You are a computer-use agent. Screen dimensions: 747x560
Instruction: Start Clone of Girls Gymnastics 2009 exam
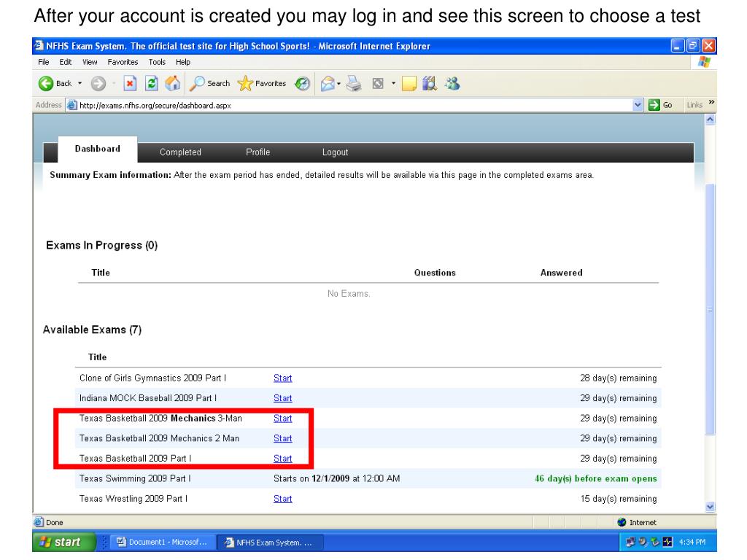tap(282, 378)
